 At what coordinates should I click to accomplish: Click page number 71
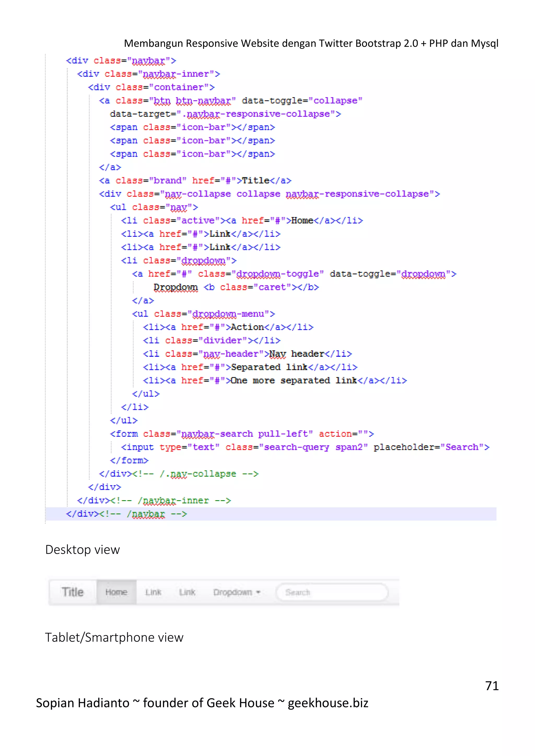point(492,686)
